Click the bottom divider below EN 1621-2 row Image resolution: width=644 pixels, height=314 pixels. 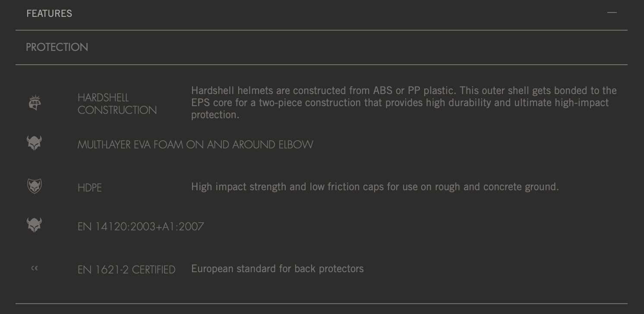pyautogui.click(x=322, y=304)
